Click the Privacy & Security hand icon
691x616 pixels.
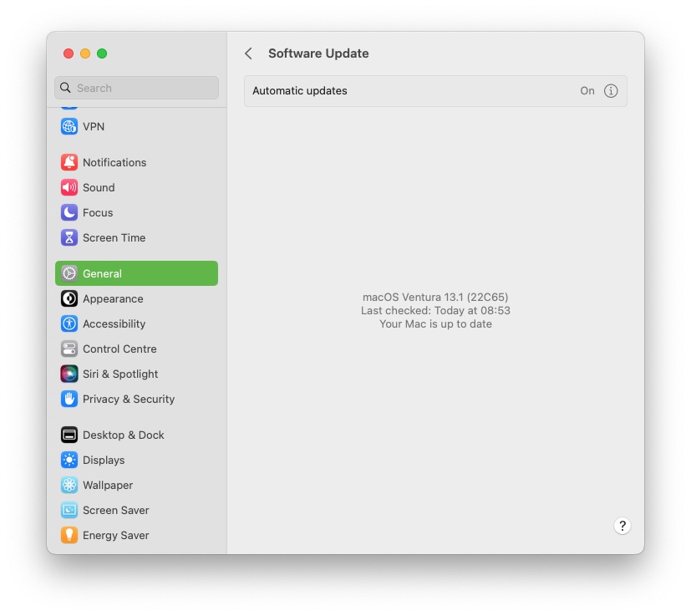pos(69,399)
